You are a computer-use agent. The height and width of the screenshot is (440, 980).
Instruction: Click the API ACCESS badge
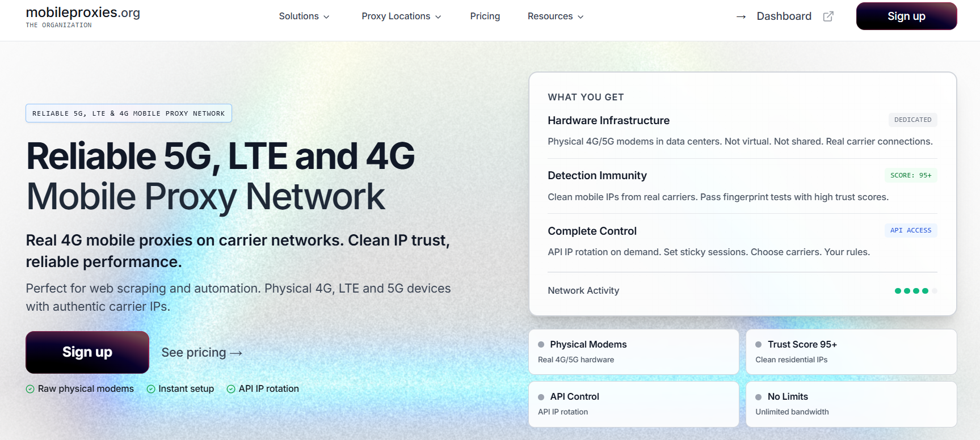(910, 230)
